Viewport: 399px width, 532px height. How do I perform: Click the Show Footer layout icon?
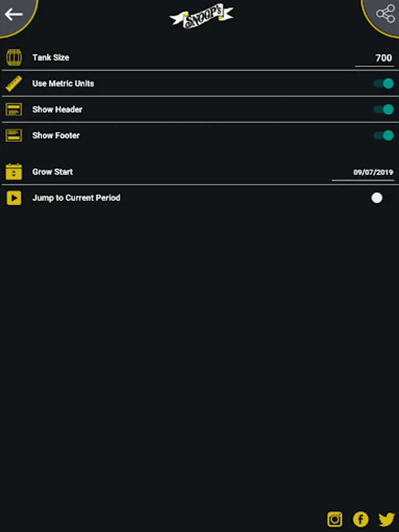point(14,135)
